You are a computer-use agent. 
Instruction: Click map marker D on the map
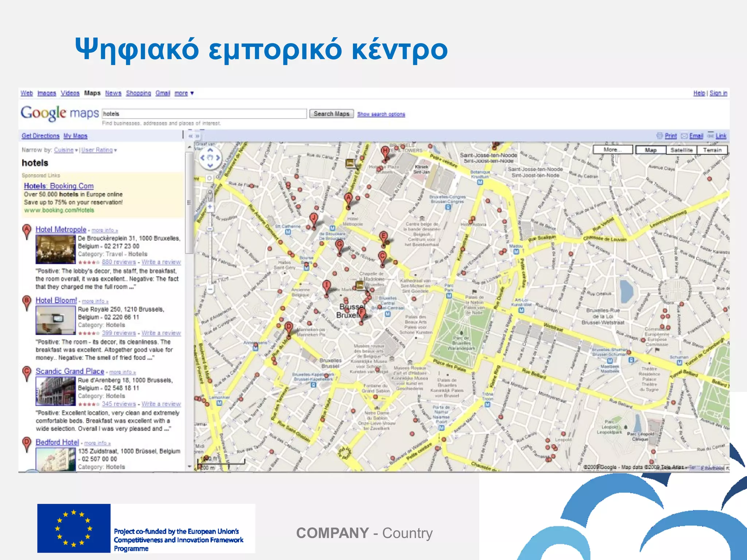[x=289, y=328]
